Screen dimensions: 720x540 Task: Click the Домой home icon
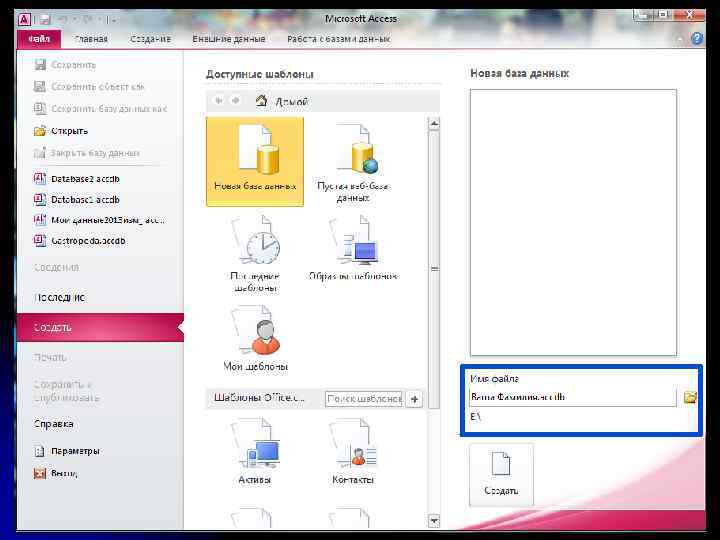tap(261, 101)
